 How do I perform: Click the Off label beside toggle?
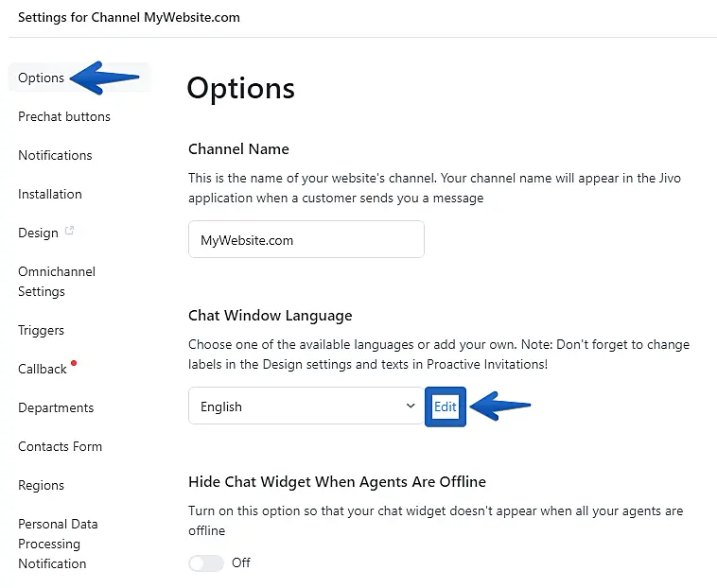[241, 562]
